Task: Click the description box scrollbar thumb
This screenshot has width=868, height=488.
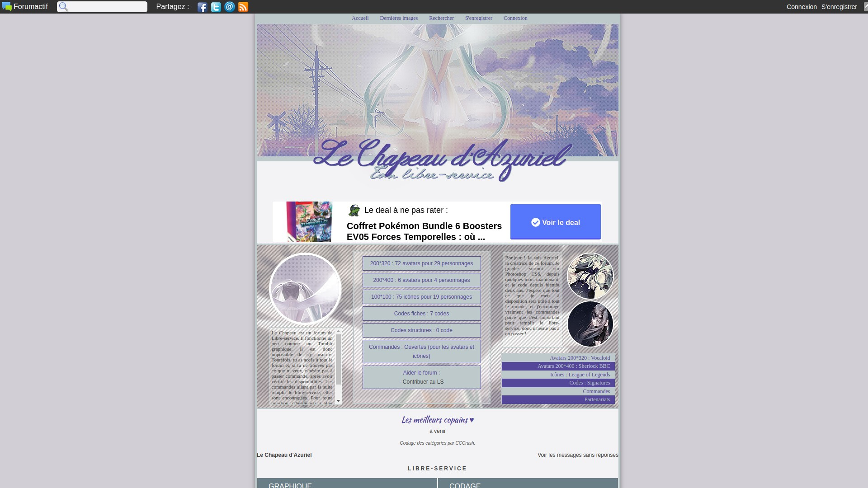Action: (338, 360)
